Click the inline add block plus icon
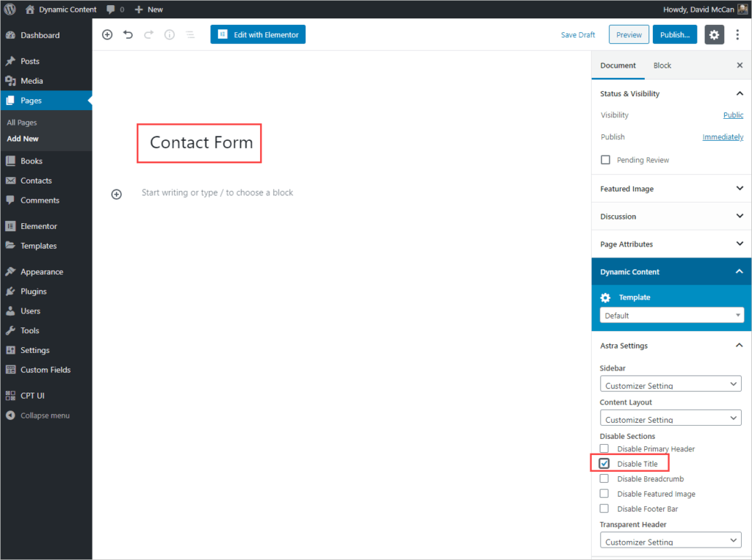This screenshot has height=560, width=752. (x=116, y=194)
